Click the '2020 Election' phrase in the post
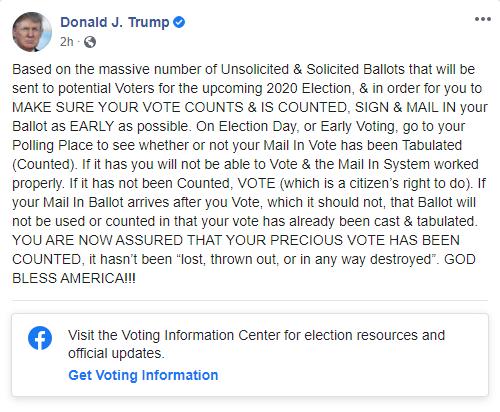This screenshot has width=500, height=412. point(309,88)
